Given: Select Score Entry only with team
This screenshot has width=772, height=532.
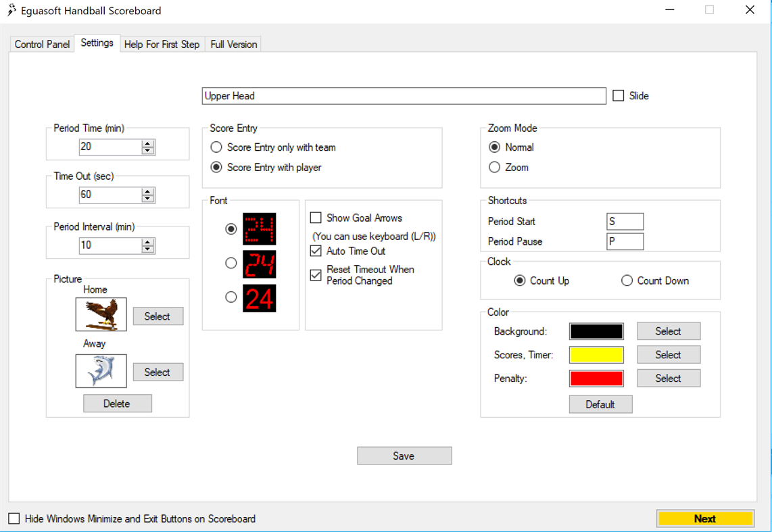Looking at the screenshot, I should (x=216, y=147).
